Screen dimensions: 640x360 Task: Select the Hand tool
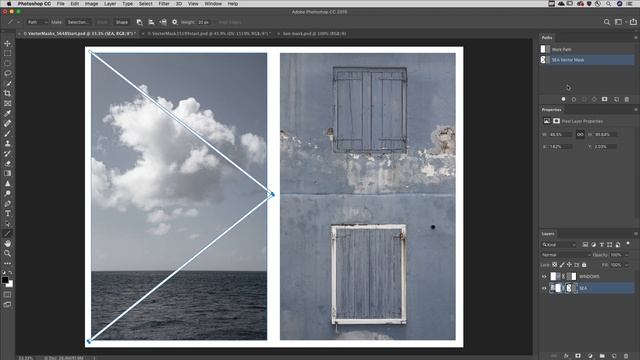7,243
